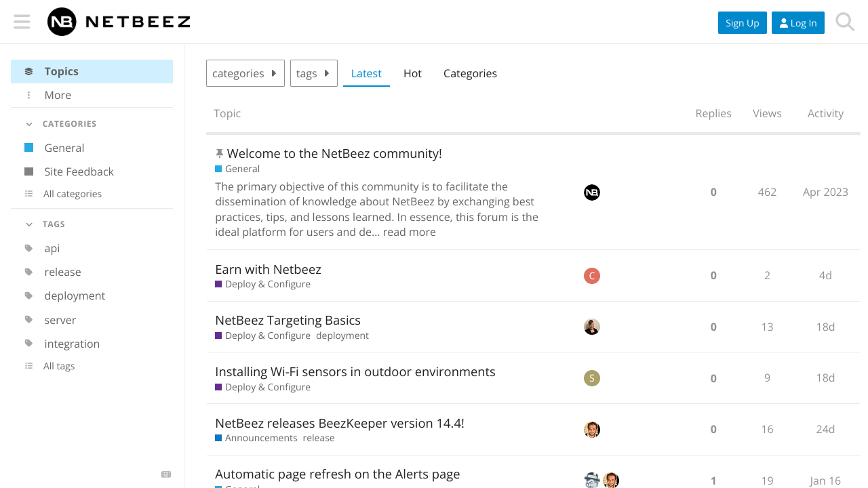Click release tag under BeezKeeper topic
The height and width of the screenshot is (488, 868).
[319, 438]
